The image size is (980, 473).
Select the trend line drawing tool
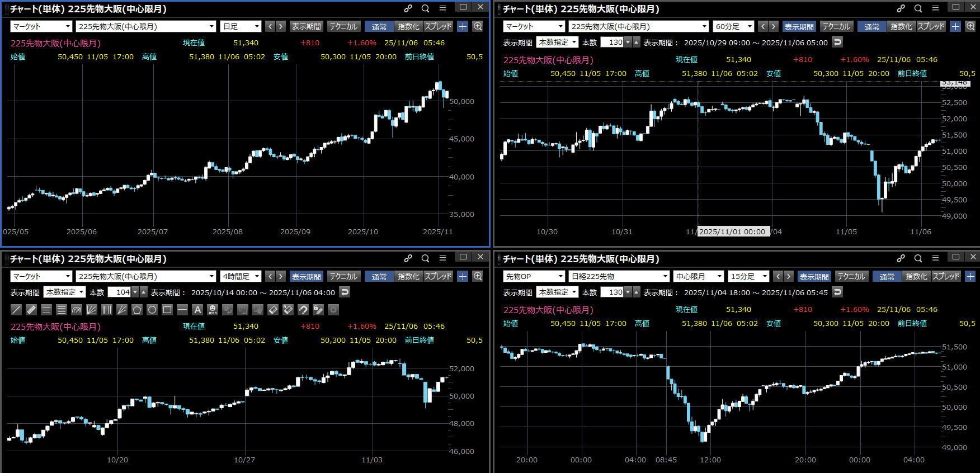[x=16, y=310]
